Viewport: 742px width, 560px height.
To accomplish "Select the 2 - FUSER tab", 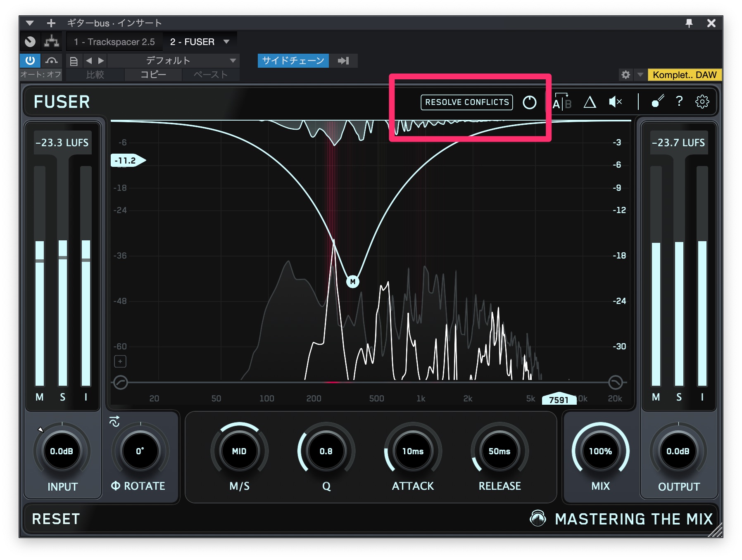I will (x=192, y=42).
